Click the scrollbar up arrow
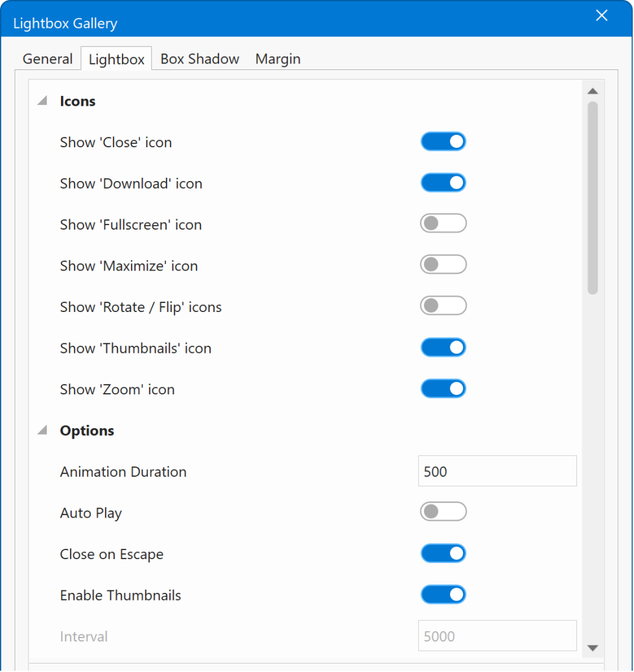The width and height of the screenshot is (634, 672). point(592,91)
